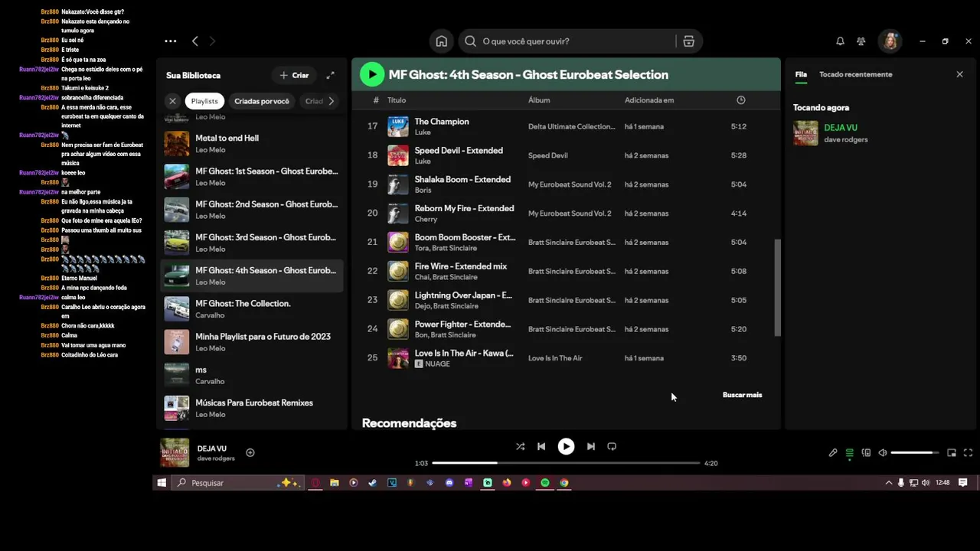This screenshot has height=551, width=980.
Task: Adjust the volume slider
Action: [x=915, y=453]
